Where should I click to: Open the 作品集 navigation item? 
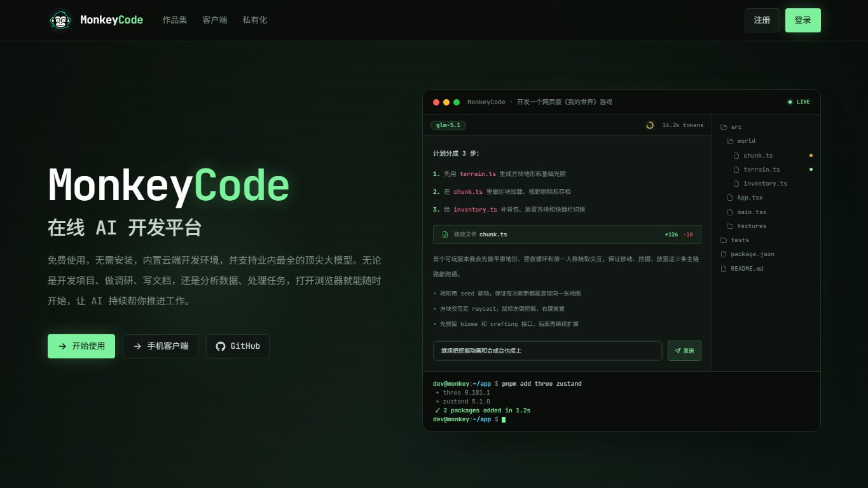click(x=175, y=20)
